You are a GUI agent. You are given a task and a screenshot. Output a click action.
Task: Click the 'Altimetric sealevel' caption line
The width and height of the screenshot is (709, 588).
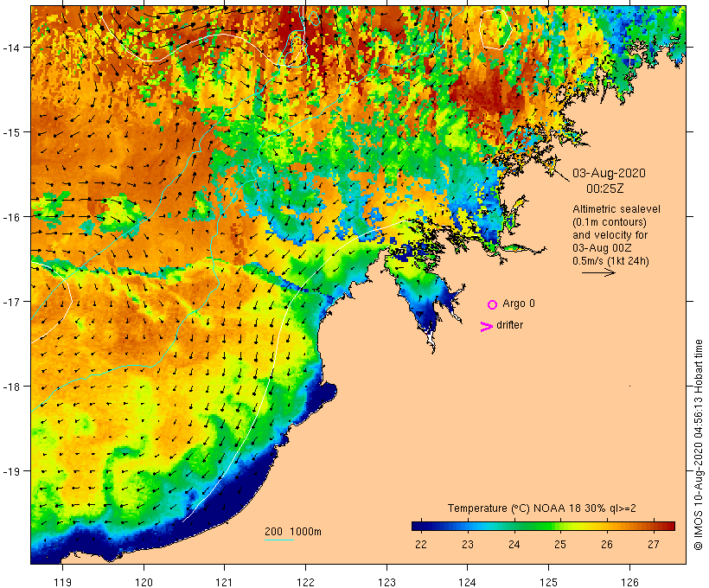(616, 209)
